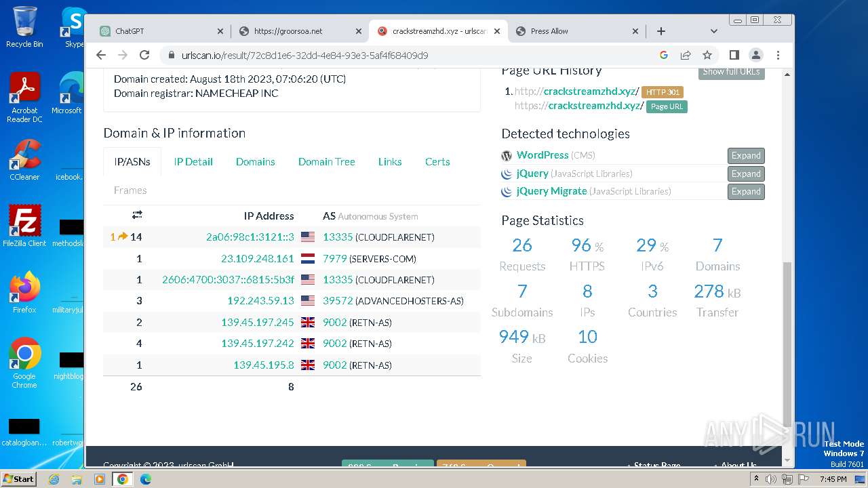The width and height of the screenshot is (868, 488).
Task: Click the volume icon in system tray
Action: click(x=771, y=479)
